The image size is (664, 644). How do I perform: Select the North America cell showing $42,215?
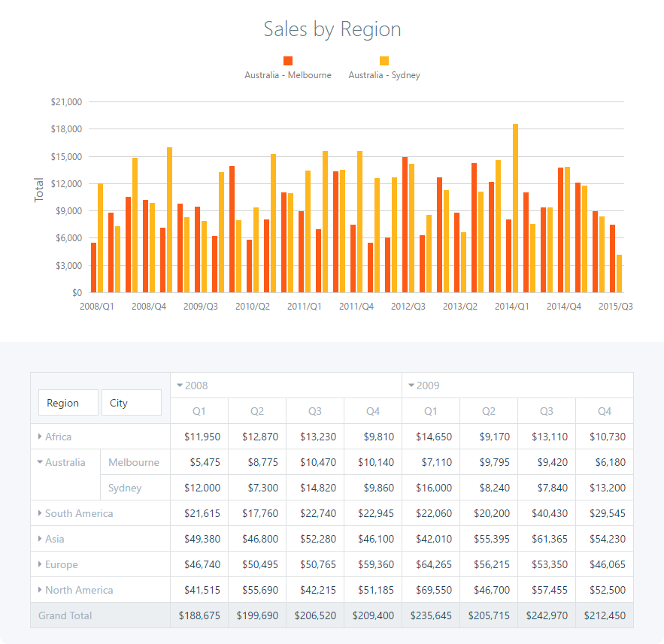pos(314,590)
